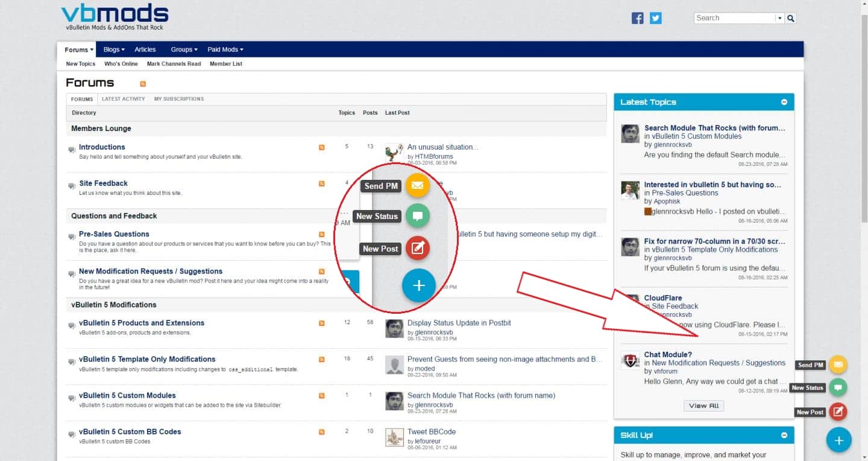Open the vbmods Facebook page icon
This screenshot has width=868, height=461.
click(x=637, y=18)
